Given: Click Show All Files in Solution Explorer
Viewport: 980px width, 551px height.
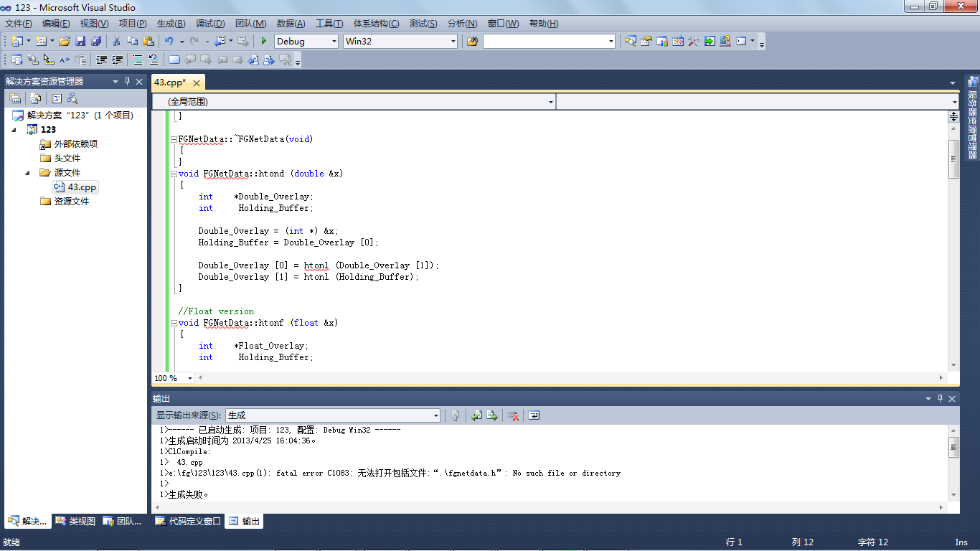Looking at the screenshot, I should pos(35,98).
